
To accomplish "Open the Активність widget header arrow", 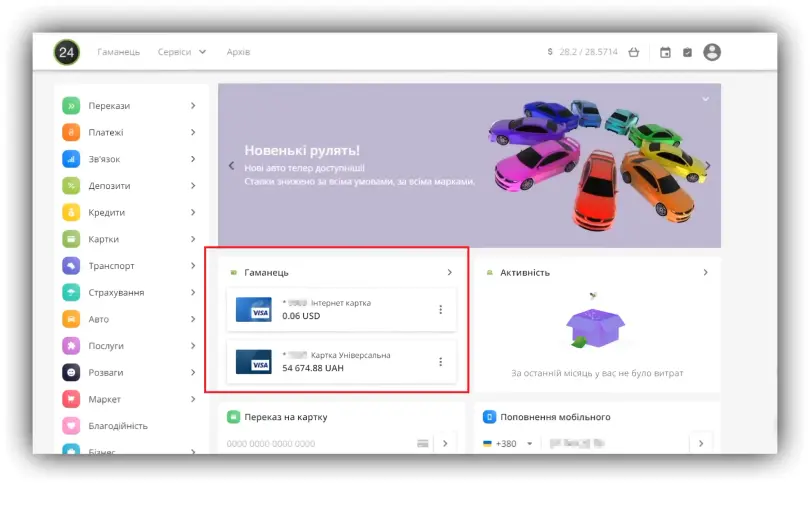I will coord(706,273).
